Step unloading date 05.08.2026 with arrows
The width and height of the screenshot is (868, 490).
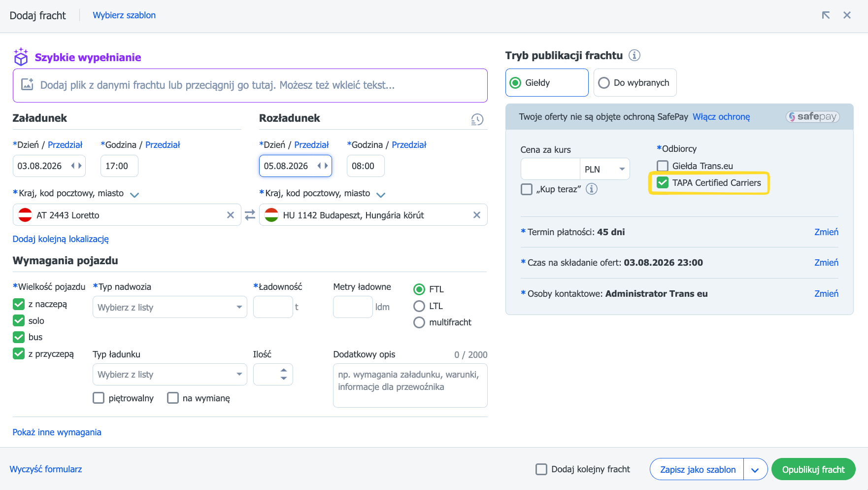[x=323, y=166]
